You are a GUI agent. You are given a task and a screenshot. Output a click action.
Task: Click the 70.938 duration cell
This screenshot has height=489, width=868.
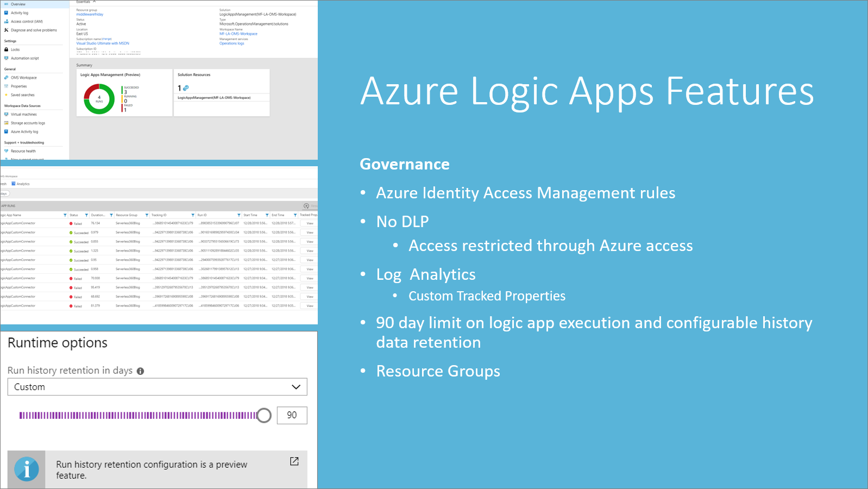96,278
